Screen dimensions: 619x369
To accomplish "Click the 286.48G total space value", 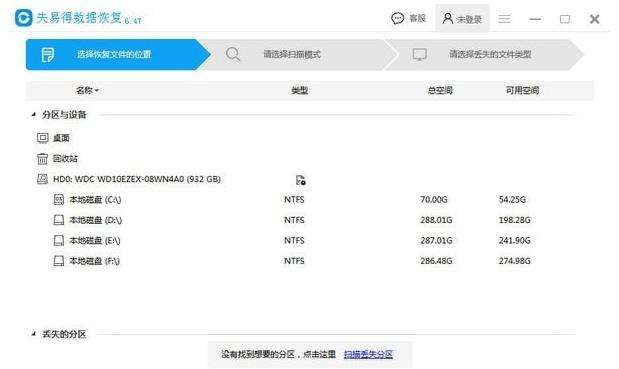I will click(x=436, y=261).
